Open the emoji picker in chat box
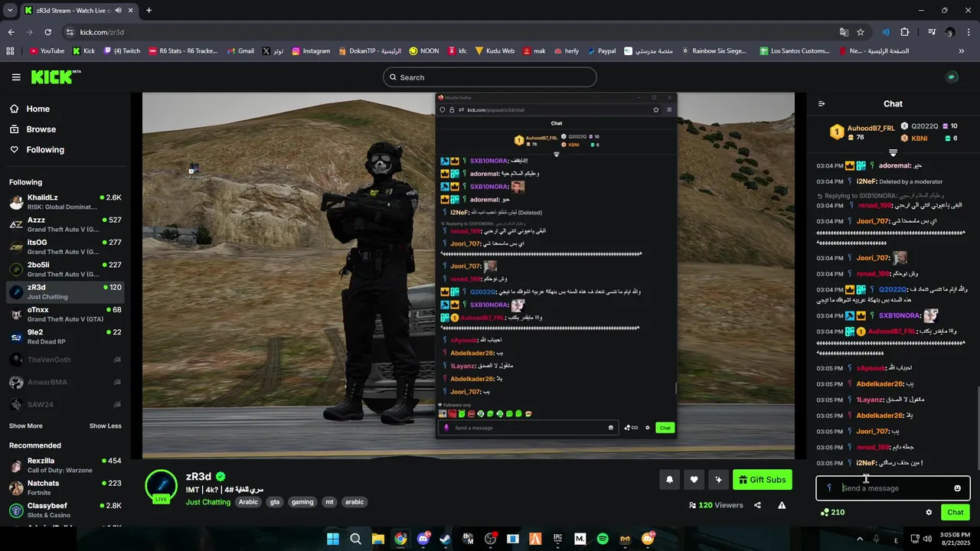980x551 pixels. pyautogui.click(x=957, y=488)
